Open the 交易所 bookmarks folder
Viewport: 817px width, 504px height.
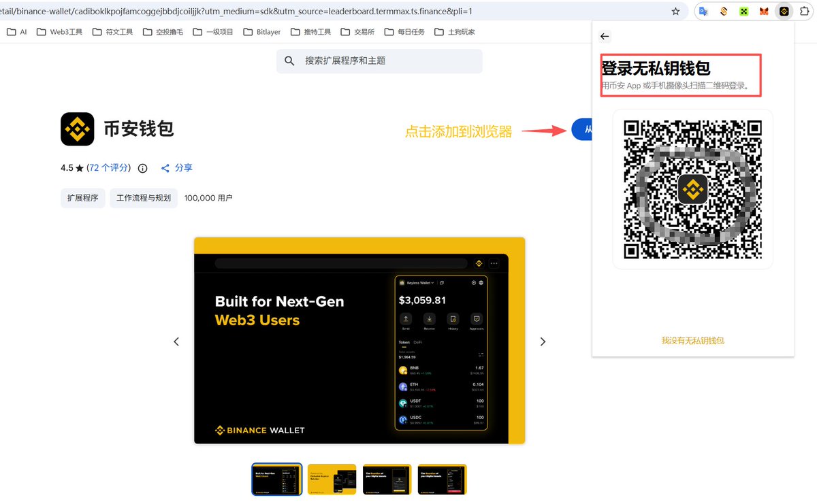(357, 32)
